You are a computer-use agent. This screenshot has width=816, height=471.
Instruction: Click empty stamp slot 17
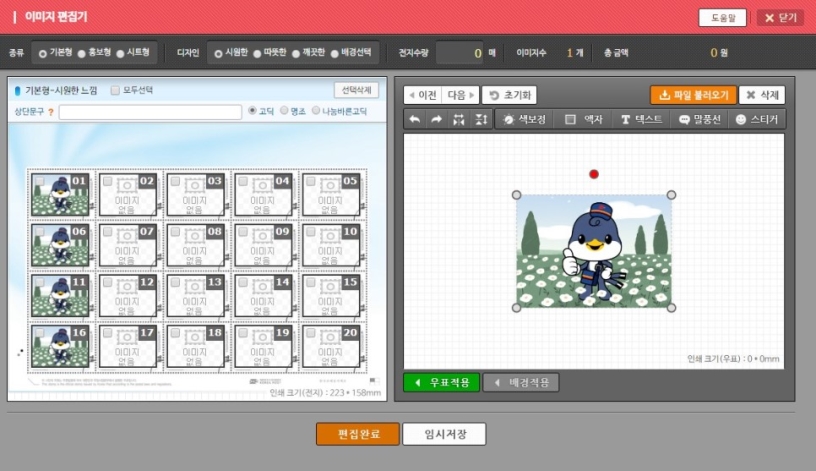[128, 346]
